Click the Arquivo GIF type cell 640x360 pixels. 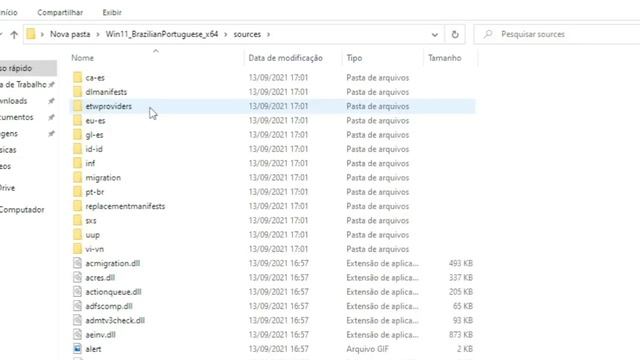click(367, 349)
